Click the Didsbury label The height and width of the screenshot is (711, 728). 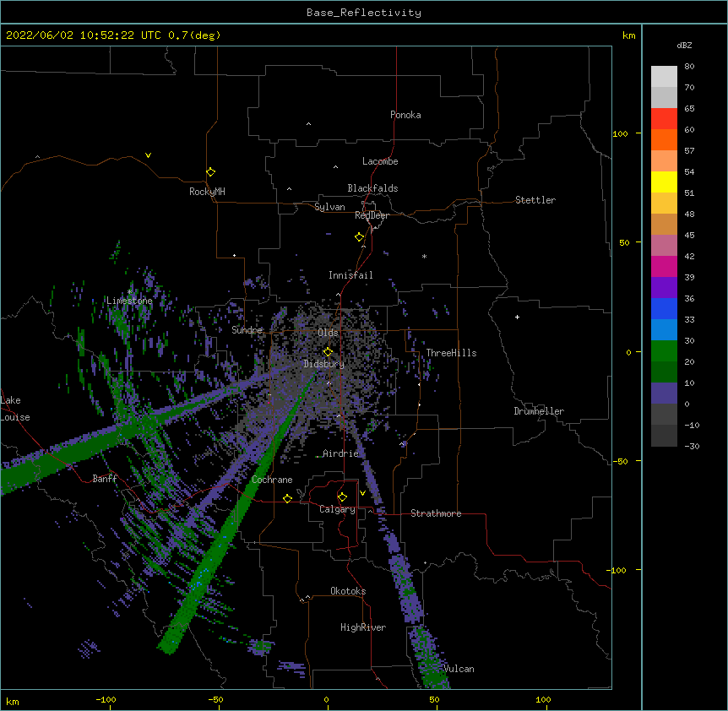[x=323, y=364]
